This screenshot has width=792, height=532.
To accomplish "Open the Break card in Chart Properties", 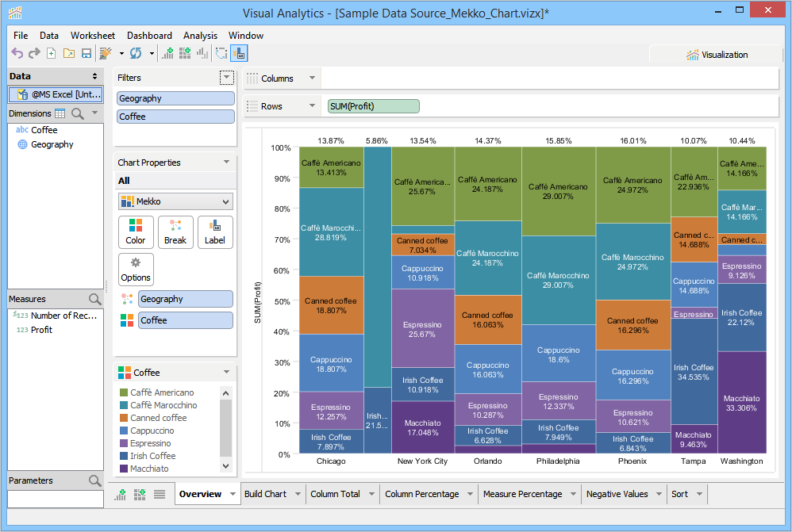I will click(x=175, y=232).
